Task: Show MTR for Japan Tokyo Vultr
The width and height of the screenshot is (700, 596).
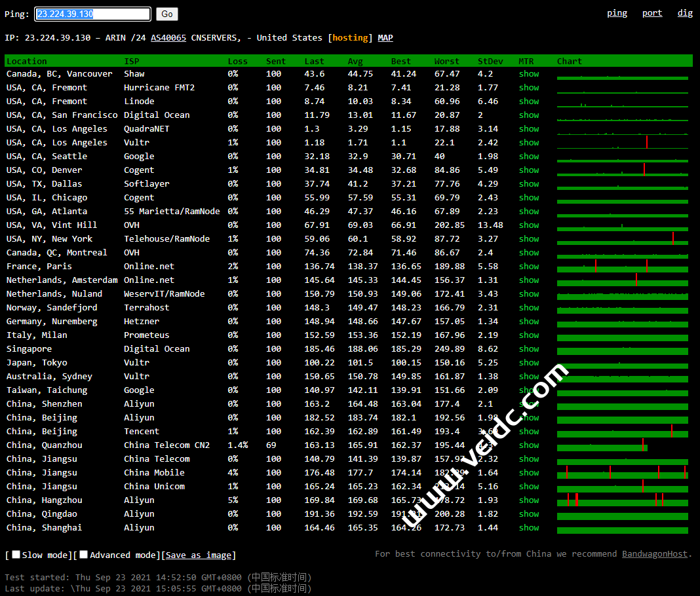Action: [529, 363]
